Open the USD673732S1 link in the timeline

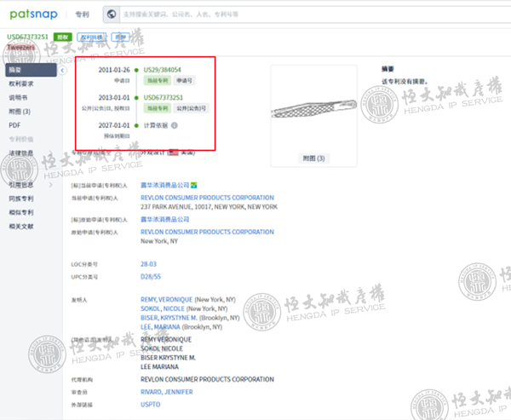click(x=164, y=97)
